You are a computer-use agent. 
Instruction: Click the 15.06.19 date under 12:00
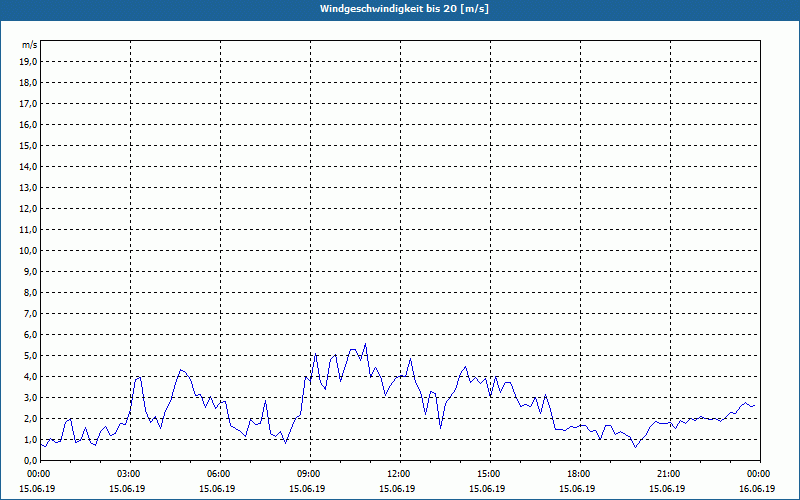coord(397,489)
